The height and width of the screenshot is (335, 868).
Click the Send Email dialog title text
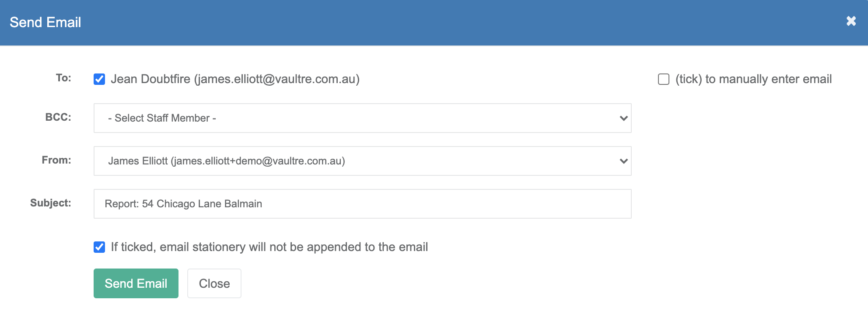(45, 22)
